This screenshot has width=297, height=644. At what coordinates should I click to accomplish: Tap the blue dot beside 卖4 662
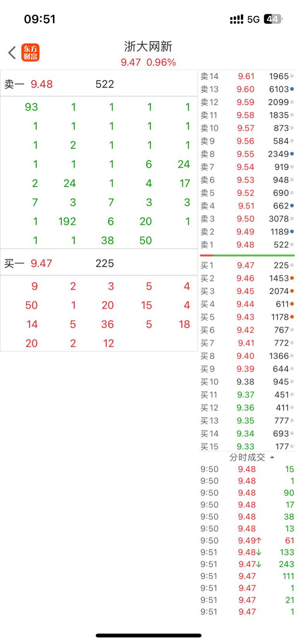point(292,206)
